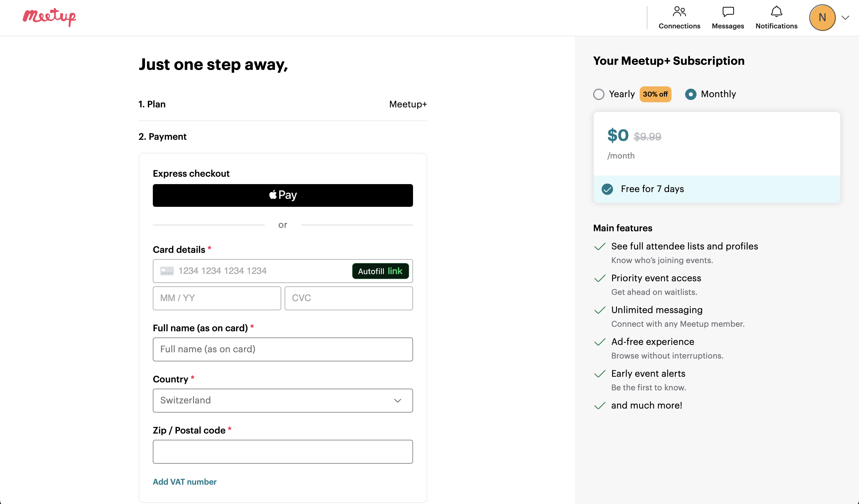Click Add VAT number link
This screenshot has height=504, width=859.
click(x=184, y=482)
